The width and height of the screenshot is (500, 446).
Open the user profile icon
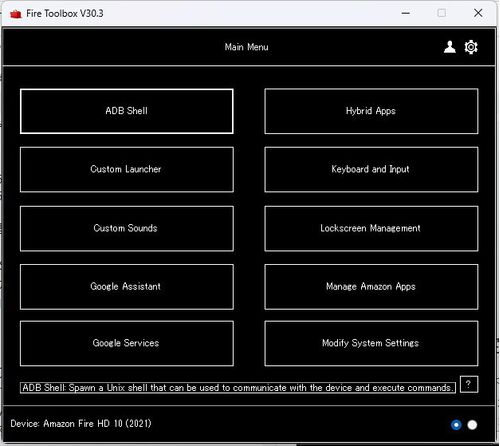(x=449, y=47)
